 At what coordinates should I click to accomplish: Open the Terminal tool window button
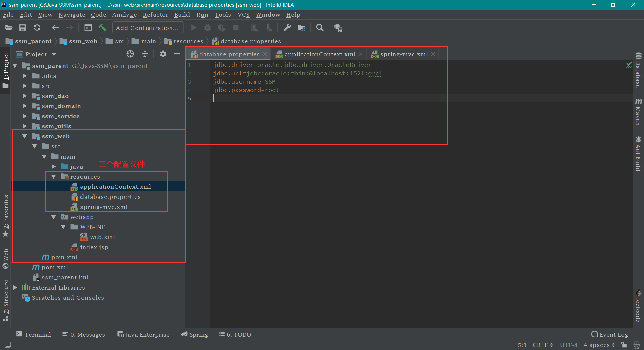click(34, 334)
